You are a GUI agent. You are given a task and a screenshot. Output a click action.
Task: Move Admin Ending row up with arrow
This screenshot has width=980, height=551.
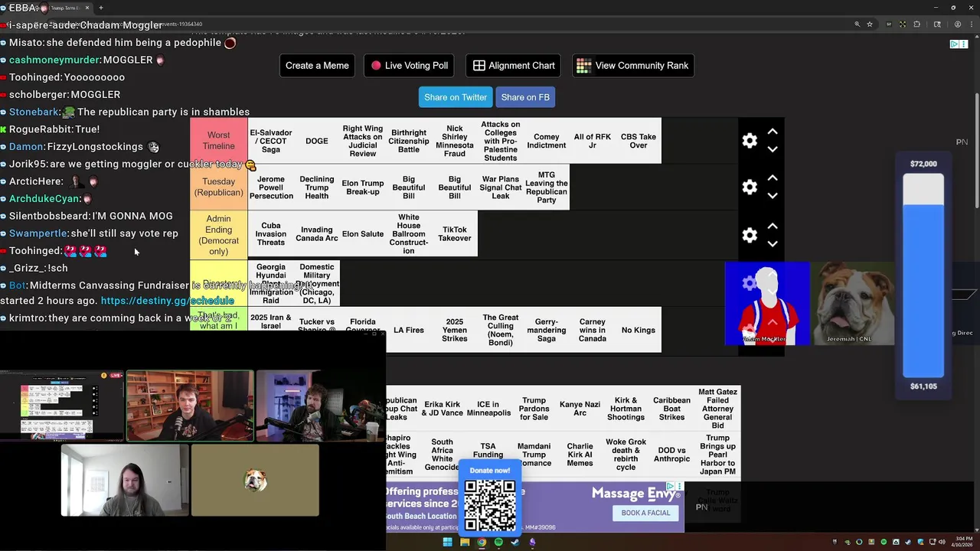coord(773,226)
